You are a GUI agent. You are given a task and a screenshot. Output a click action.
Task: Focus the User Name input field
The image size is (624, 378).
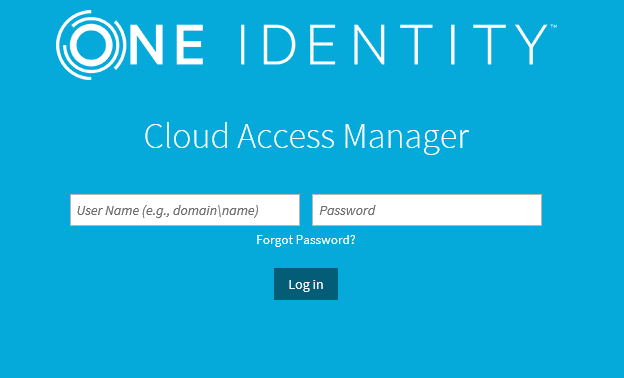point(185,210)
